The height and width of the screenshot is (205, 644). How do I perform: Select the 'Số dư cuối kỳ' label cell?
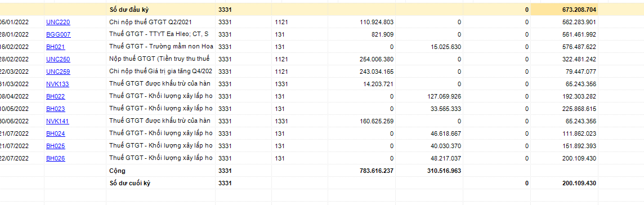pyautogui.click(x=161, y=183)
